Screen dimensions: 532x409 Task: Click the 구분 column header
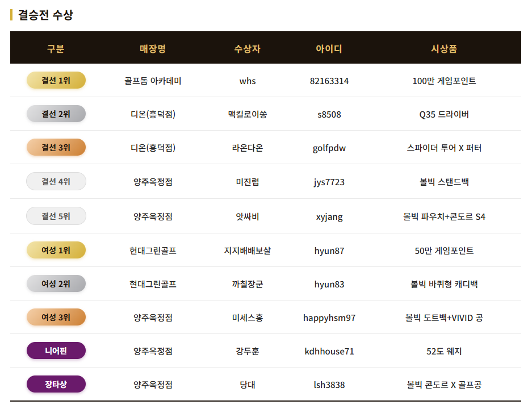56,49
